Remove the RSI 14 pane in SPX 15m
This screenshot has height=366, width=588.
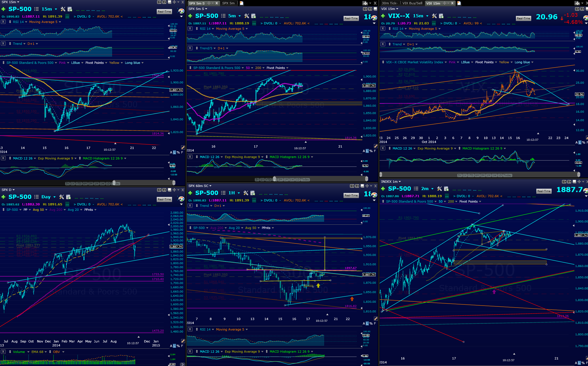tap(3, 22)
